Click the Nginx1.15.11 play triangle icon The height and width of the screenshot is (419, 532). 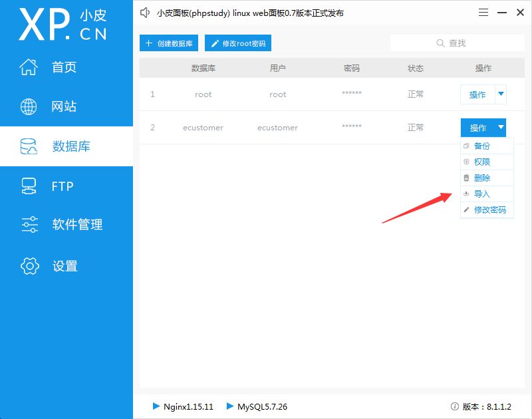[x=156, y=406]
